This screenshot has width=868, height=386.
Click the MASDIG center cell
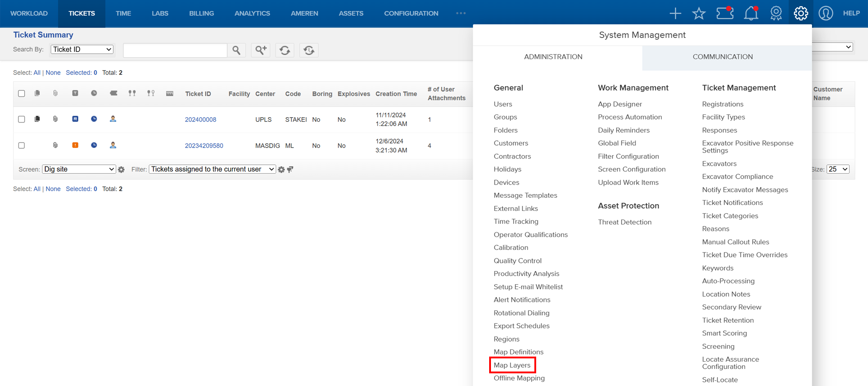(268, 146)
